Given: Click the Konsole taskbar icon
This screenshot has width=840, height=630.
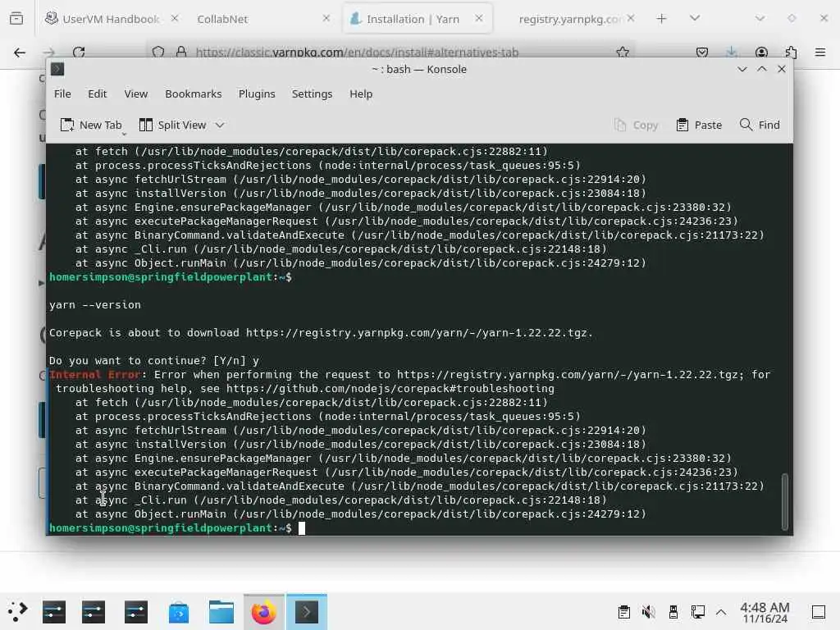Looking at the screenshot, I should (x=307, y=612).
